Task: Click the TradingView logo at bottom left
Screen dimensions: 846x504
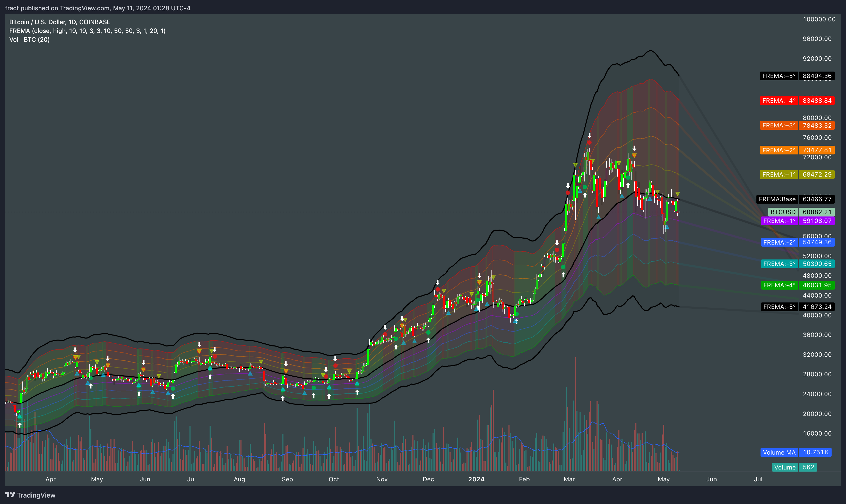Action: point(30,495)
